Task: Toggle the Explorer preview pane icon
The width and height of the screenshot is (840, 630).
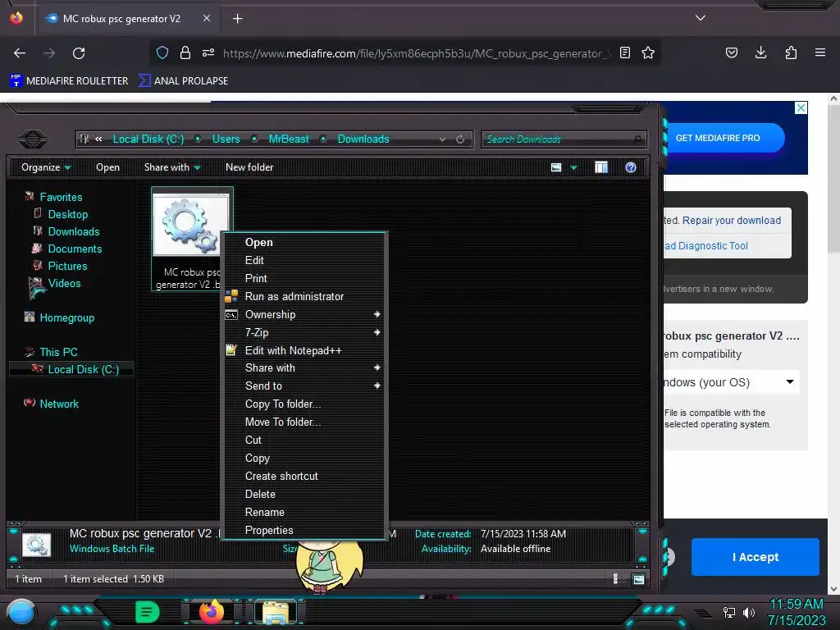Action: 601,167
